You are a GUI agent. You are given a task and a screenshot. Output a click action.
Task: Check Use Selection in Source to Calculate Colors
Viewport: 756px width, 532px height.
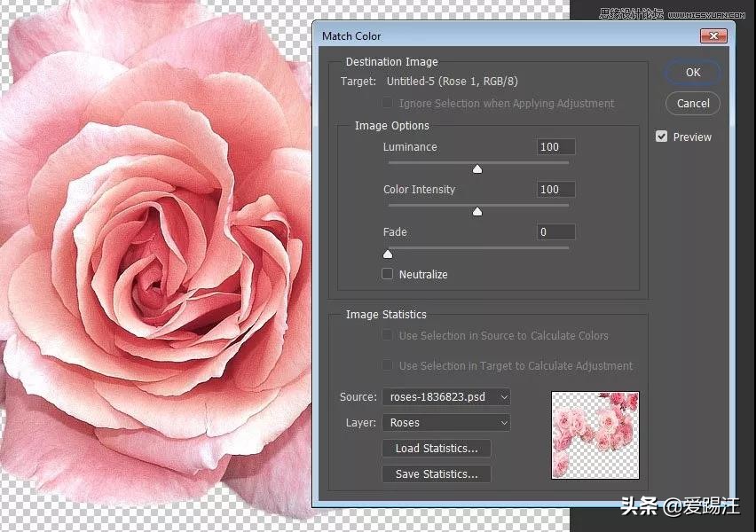coord(388,336)
